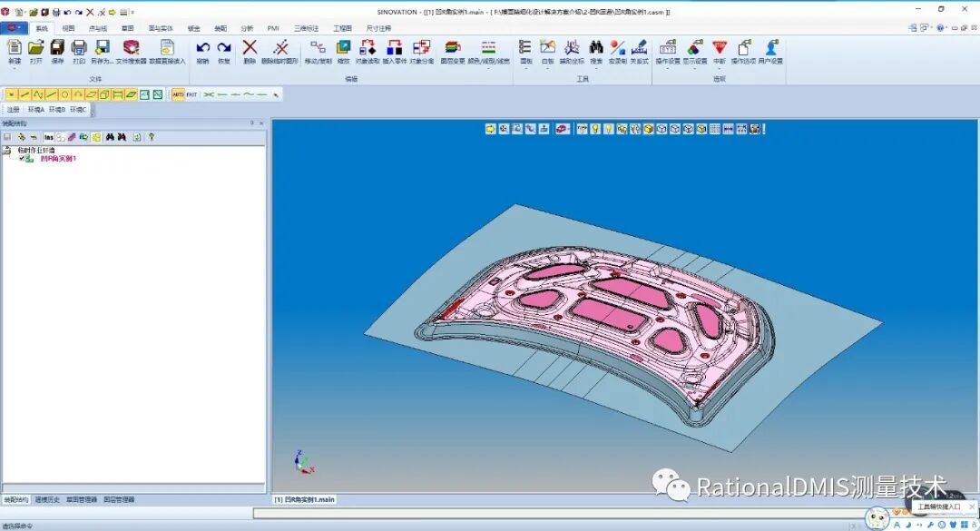Screen dimensions: 980x531
Task: Open 图层变更 layer change tool
Action: tap(453, 47)
